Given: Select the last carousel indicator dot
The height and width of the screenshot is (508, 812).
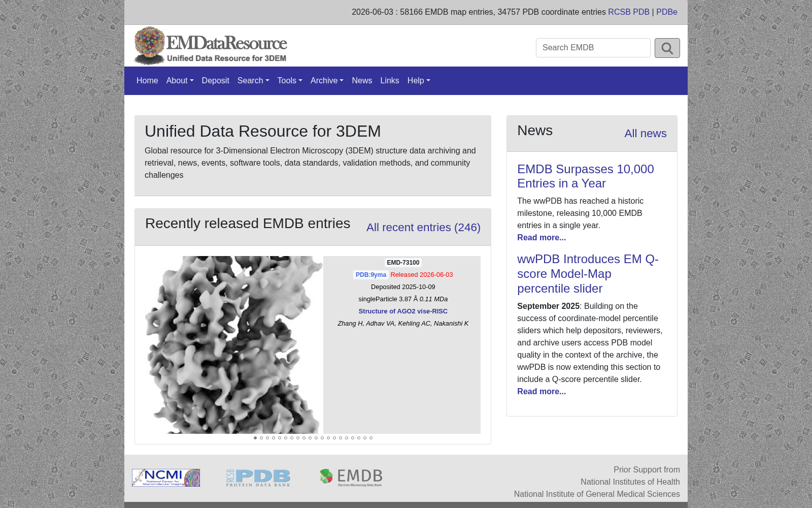Looking at the screenshot, I should pyautogui.click(x=371, y=438).
